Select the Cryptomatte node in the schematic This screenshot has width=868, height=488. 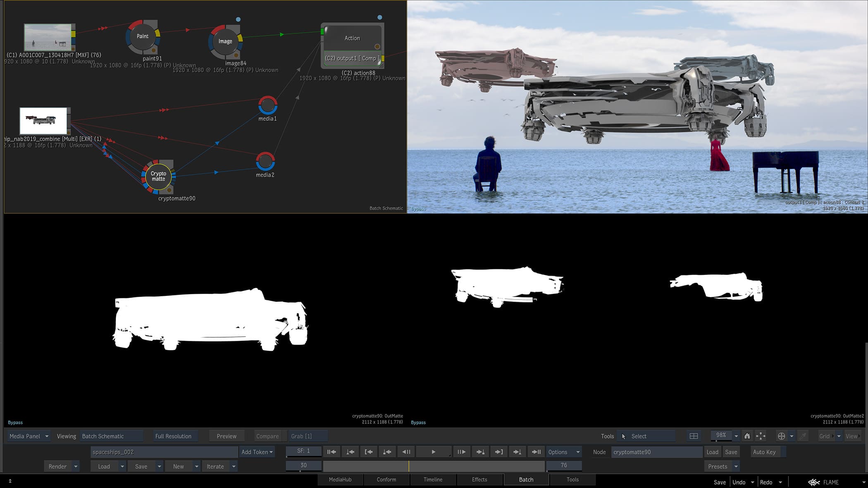point(158,176)
